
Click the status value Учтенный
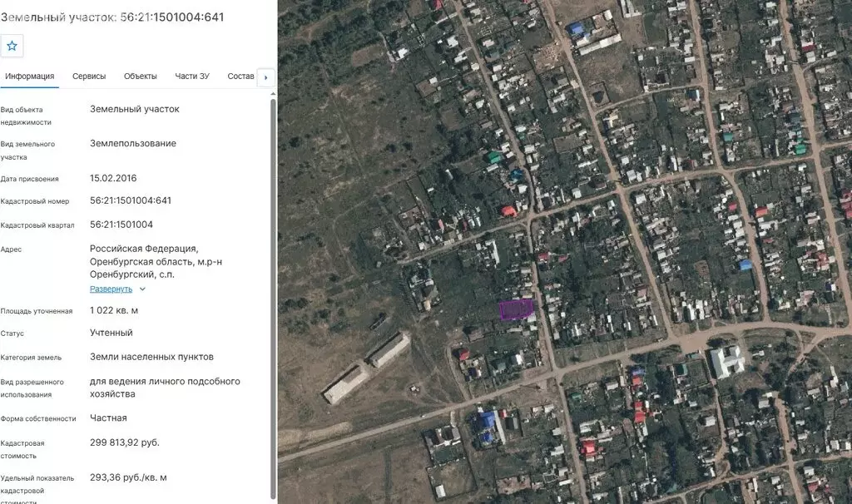point(111,333)
